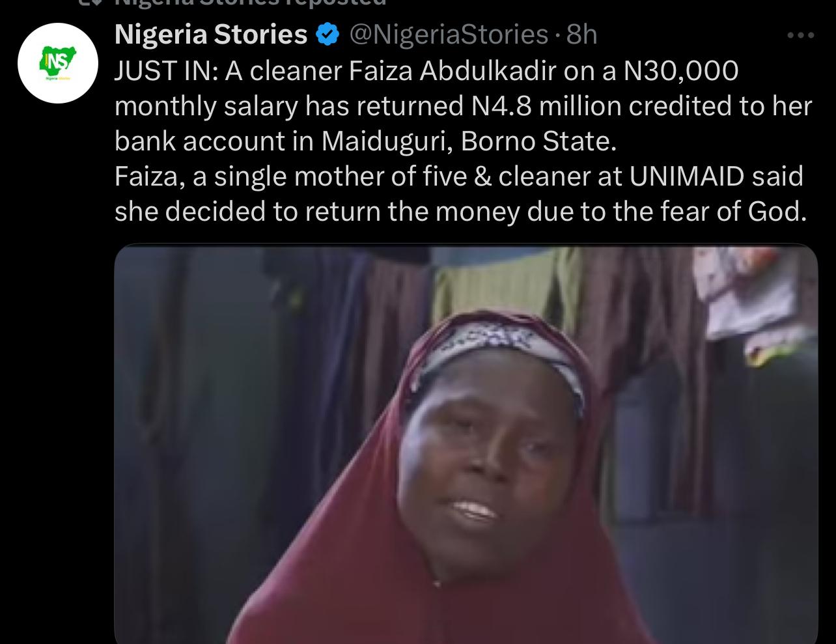Click the hanging clothes in the video background

tap(495, 280)
